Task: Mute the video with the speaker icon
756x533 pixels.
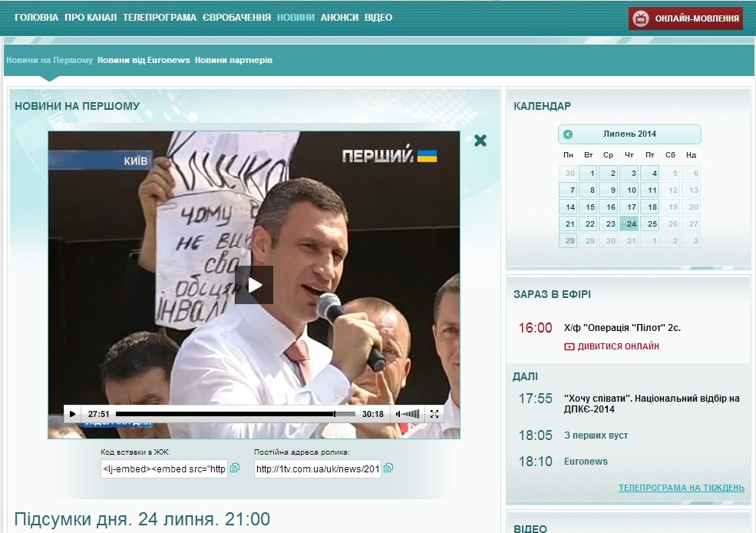Action: (x=400, y=414)
